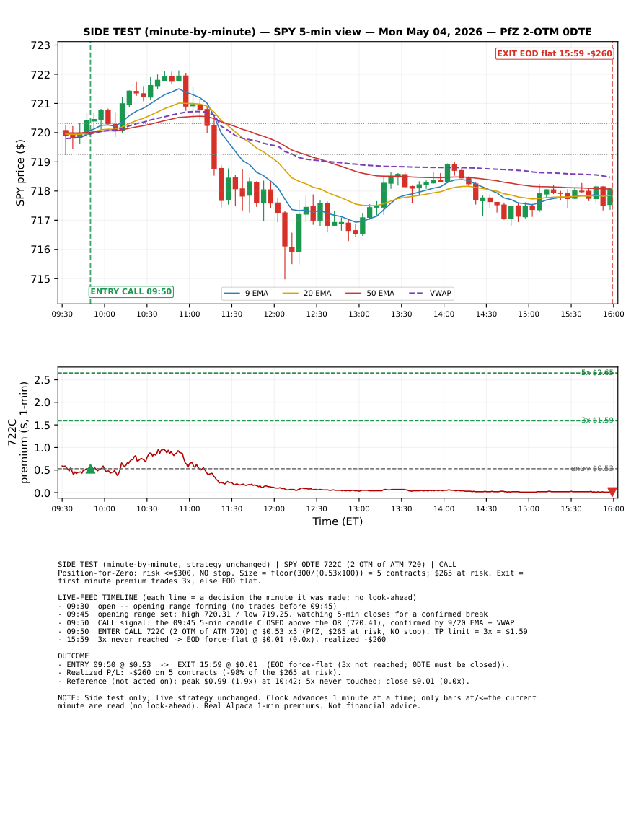Click the OUTCOME heading
The width and height of the screenshot is (644, 833).
pyautogui.click(x=74, y=656)
